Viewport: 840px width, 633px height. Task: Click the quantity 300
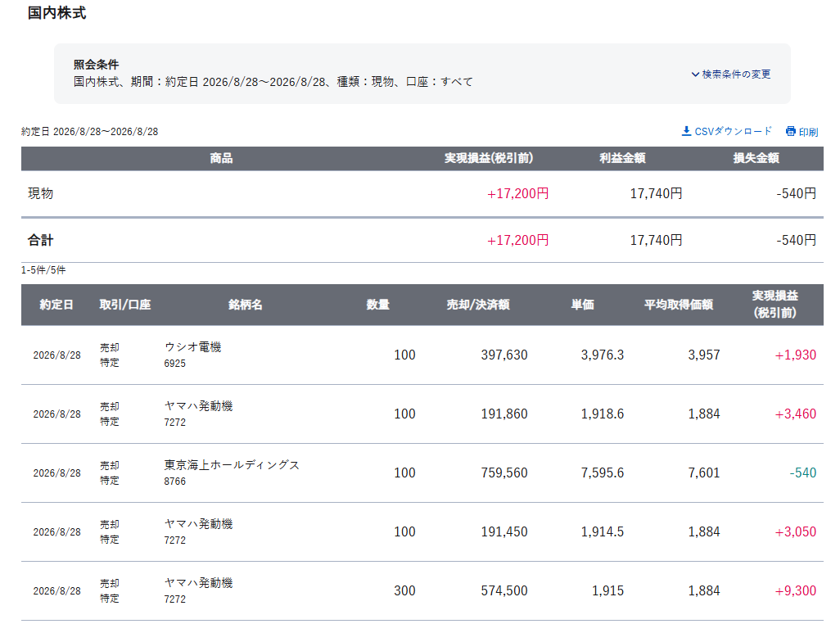click(x=404, y=590)
